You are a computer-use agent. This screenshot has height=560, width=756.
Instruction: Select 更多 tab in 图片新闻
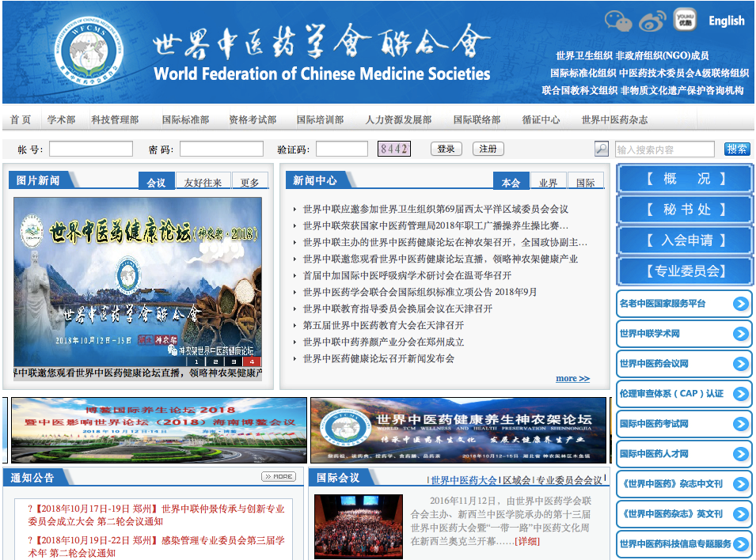pyautogui.click(x=249, y=182)
